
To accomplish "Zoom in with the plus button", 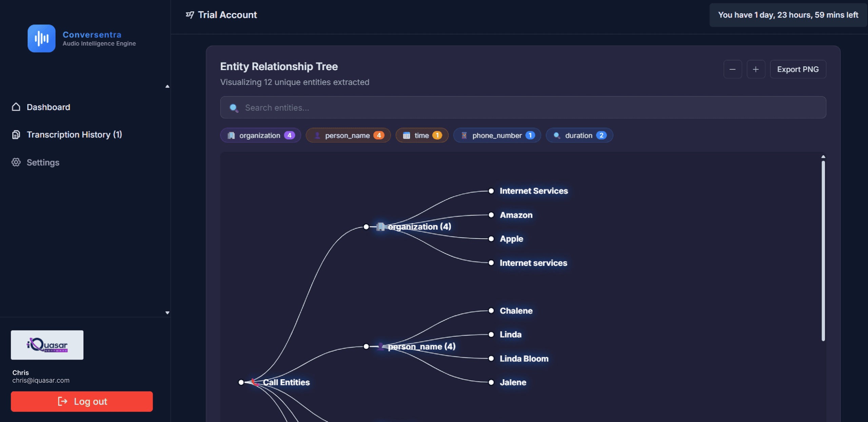I will pyautogui.click(x=755, y=69).
